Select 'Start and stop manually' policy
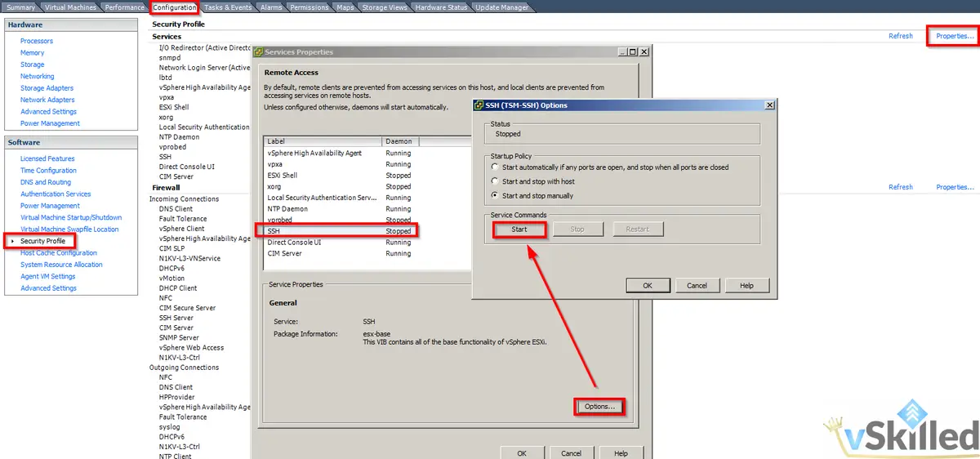 494,196
